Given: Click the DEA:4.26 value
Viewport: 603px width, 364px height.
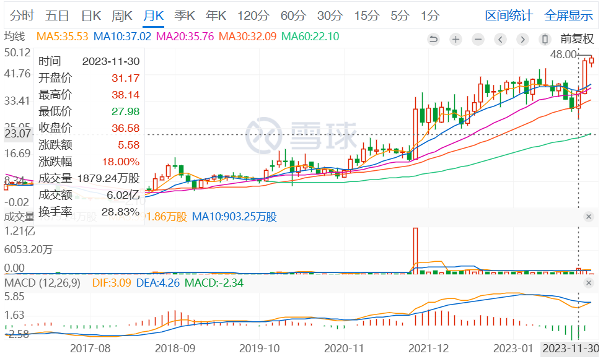Looking at the screenshot, I should (x=158, y=283).
